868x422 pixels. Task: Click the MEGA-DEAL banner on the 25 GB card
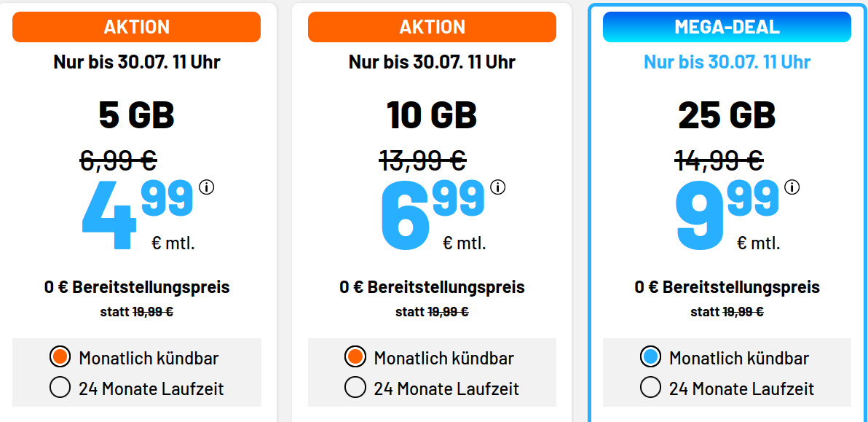click(x=726, y=27)
